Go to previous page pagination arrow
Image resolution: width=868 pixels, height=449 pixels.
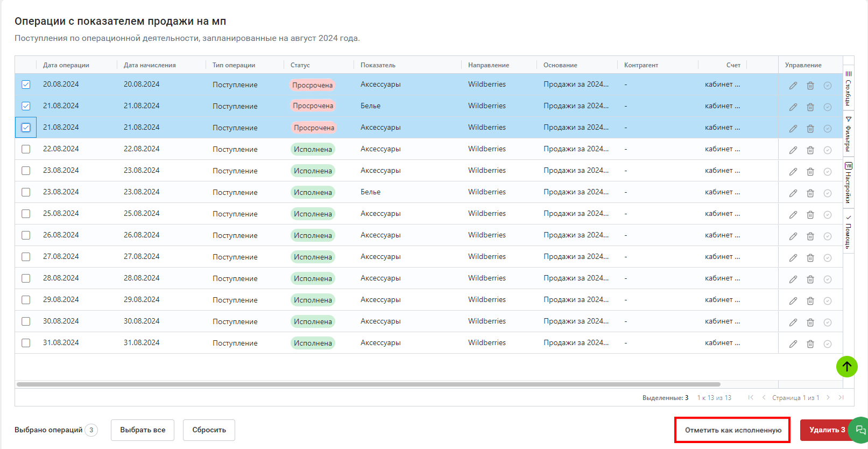coord(764,397)
